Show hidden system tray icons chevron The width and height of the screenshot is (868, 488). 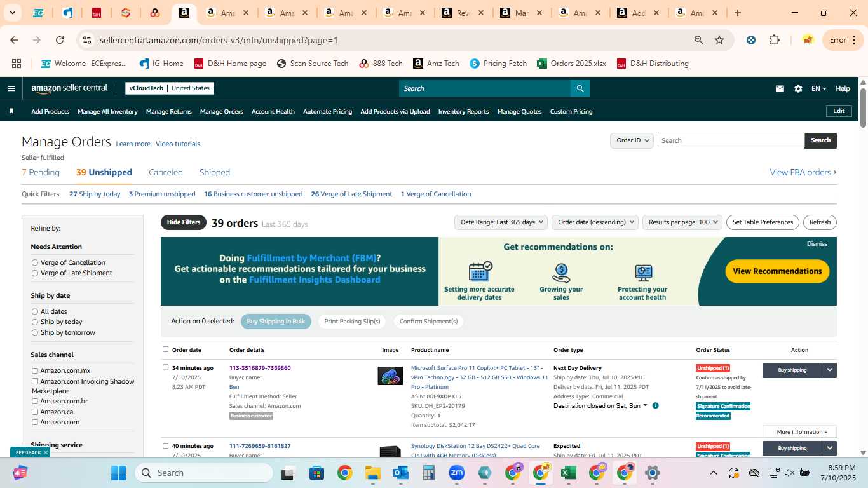click(713, 473)
